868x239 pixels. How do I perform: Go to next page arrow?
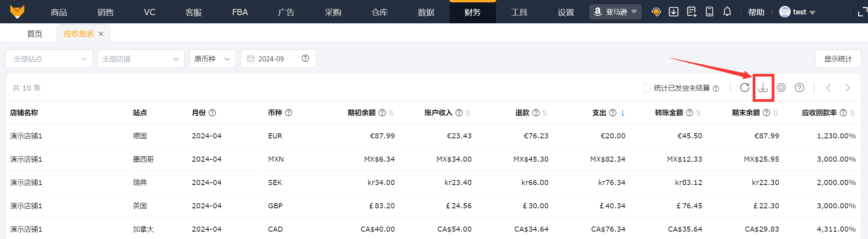point(847,88)
